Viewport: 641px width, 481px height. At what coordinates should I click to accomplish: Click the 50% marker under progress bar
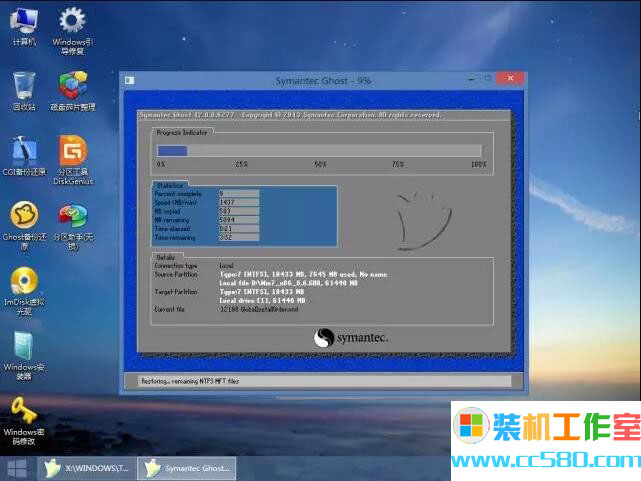(x=320, y=164)
